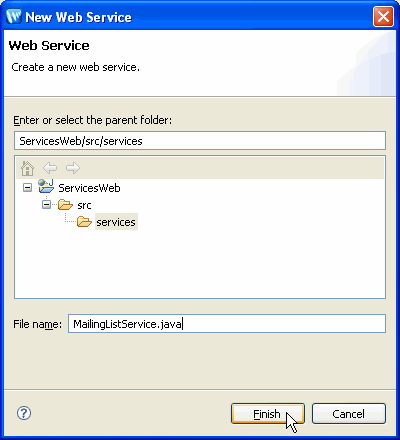
Task: Open help via the question mark icon
Action: (24, 413)
